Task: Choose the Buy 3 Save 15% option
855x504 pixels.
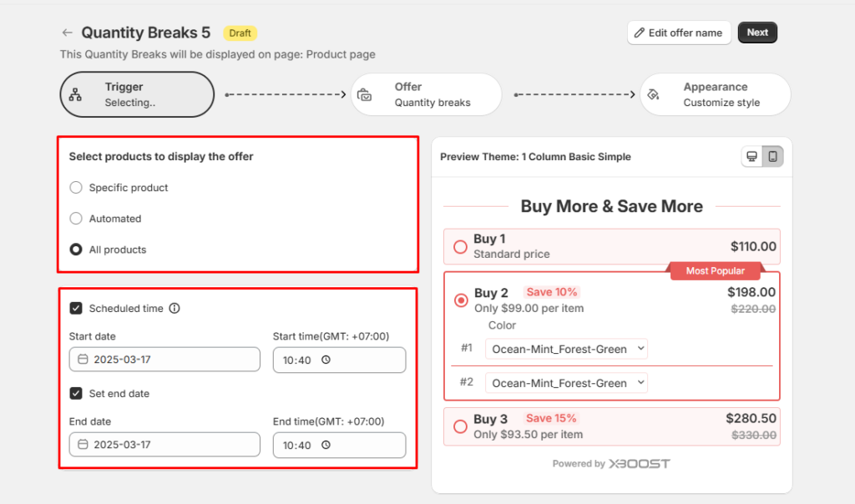Action: (x=460, y=426)
